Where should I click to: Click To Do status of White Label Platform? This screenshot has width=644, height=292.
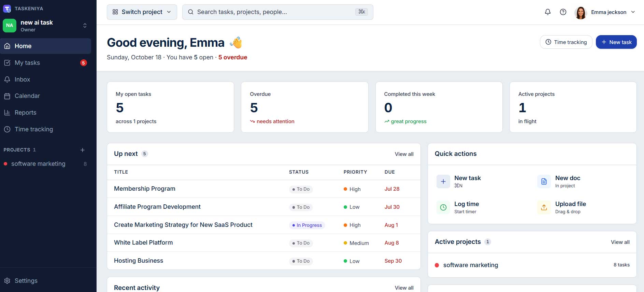click(301, 243)
